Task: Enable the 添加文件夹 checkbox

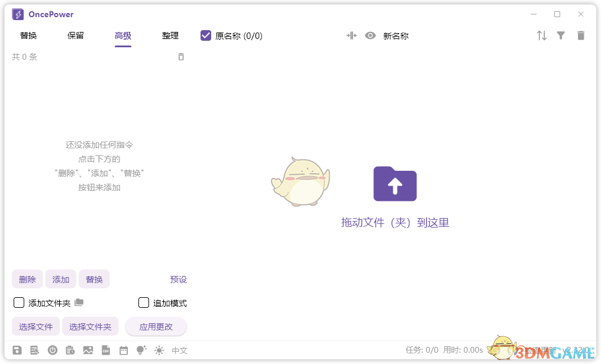Action: (18, 303)
